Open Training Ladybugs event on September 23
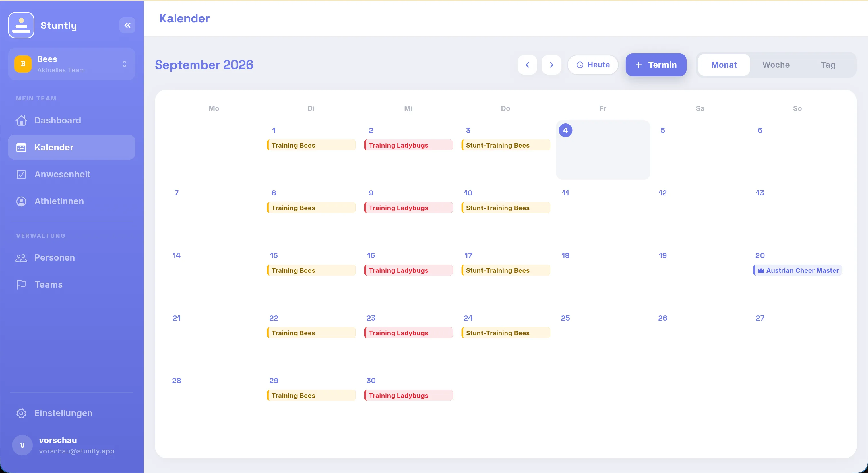This screenshot has width=868, height=473. pos(408,333)
